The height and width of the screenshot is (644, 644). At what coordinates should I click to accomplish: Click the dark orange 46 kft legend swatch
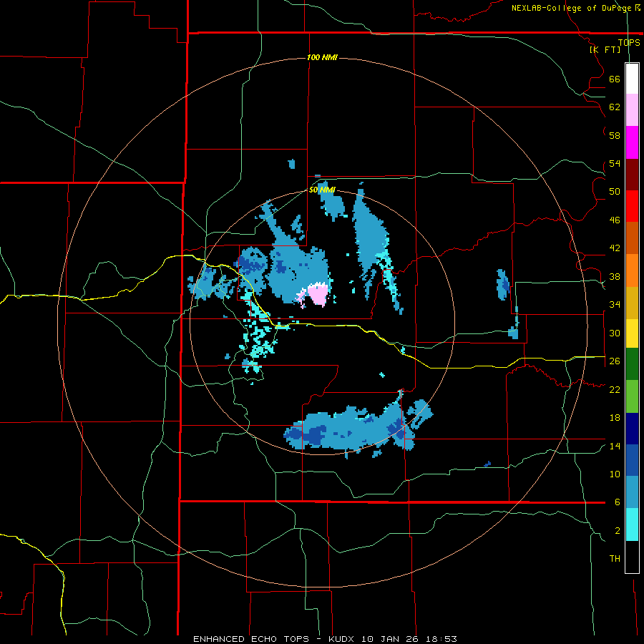[x=632, y=238]
